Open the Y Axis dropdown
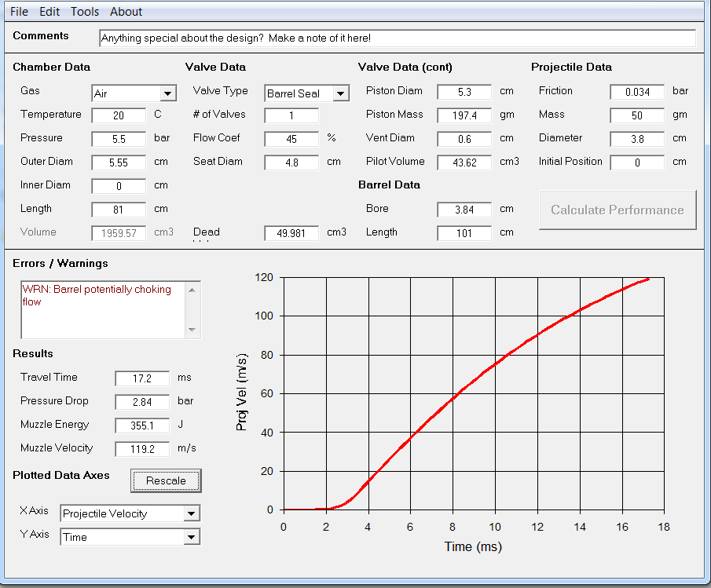 (x=191, y=537)
